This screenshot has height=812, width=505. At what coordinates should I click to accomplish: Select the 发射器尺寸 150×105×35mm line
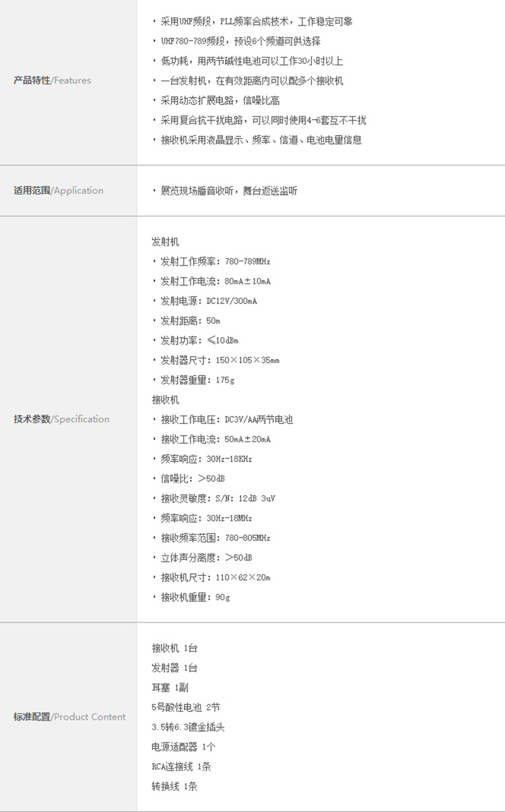220,360
